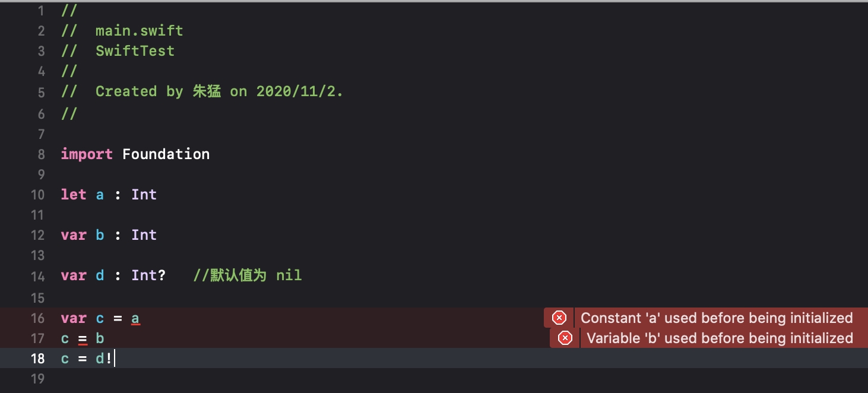Viewport: 868px width, 393px height.
Task: Click line number 8 in the gutter
Action: coord(41,154)
